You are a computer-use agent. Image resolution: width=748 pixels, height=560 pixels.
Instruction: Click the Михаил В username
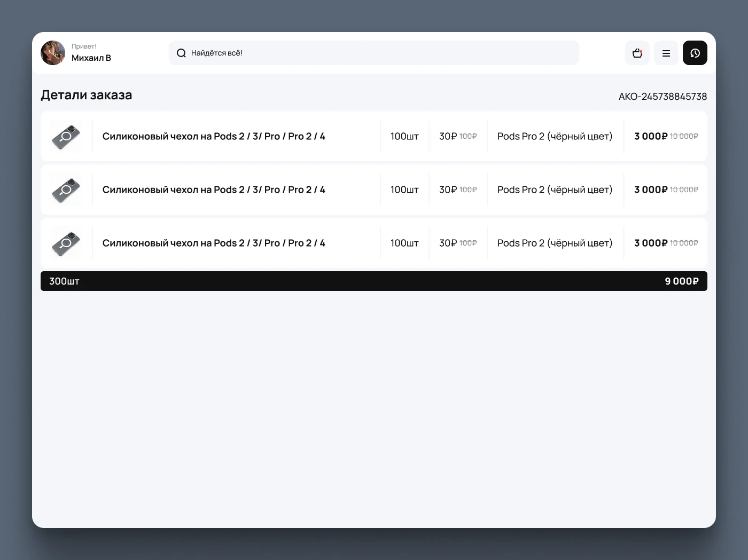pyautogui.click(x=91, y=58)
